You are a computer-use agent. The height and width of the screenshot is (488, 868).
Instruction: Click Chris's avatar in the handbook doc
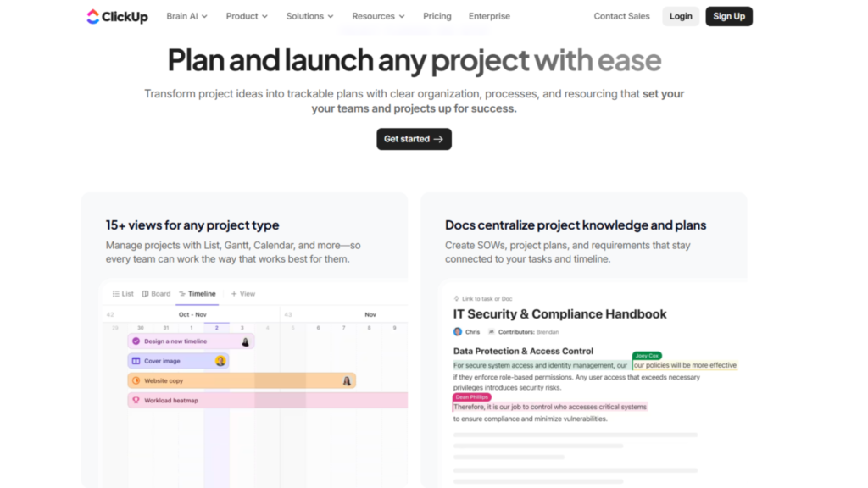coord(457,331)
